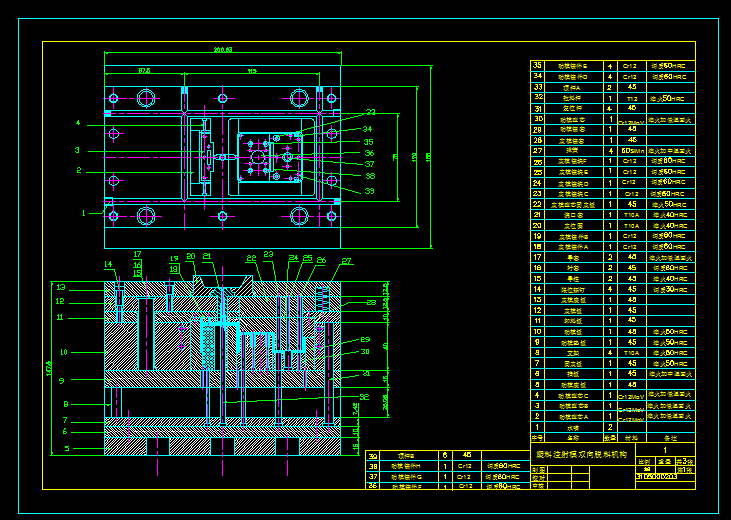Click balloon label 4 in the top plan view
This screenshot has height=520, width=731.
(x=78, y=123)
